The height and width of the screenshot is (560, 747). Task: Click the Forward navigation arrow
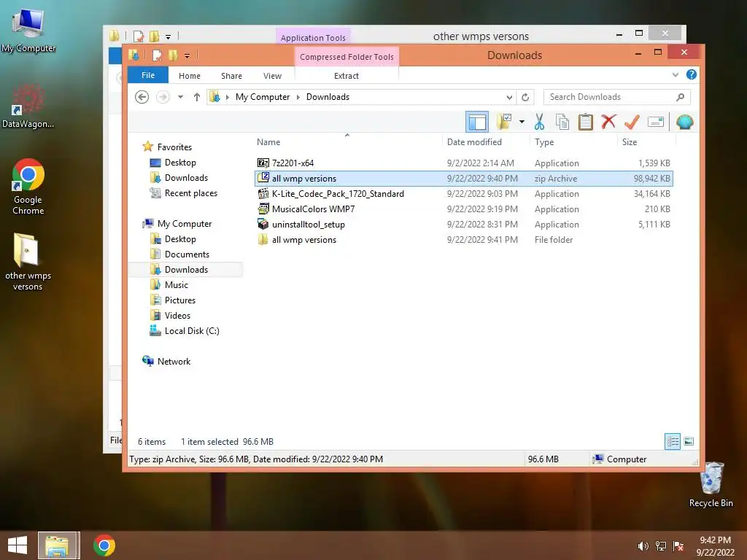point(163,97)
